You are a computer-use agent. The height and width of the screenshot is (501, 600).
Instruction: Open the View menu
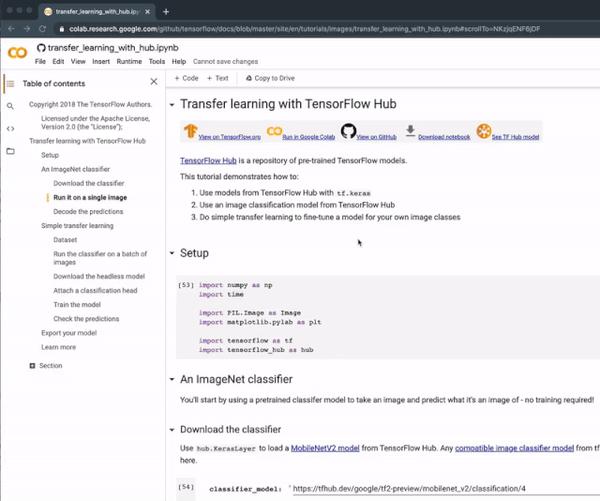coord(78,62)
